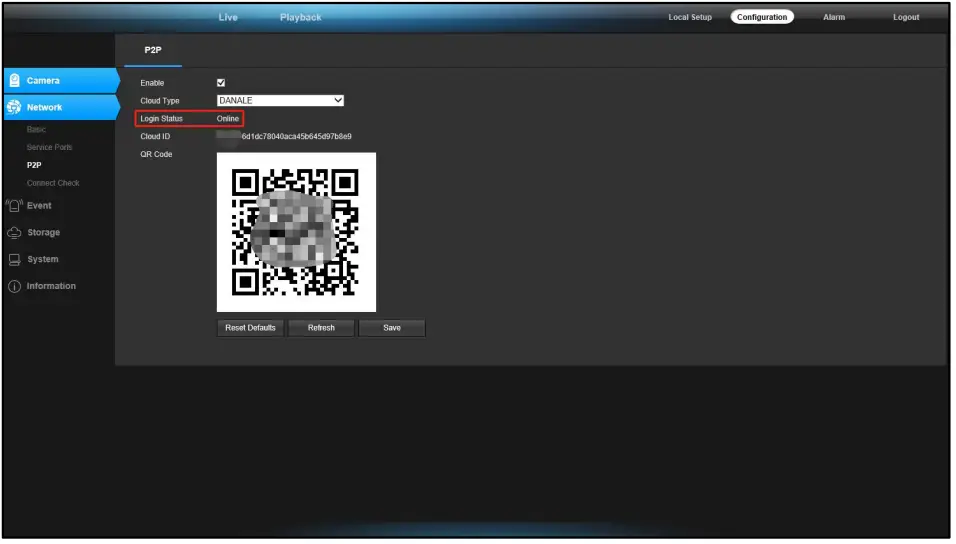Switch to Playback view

click(301, 17)
